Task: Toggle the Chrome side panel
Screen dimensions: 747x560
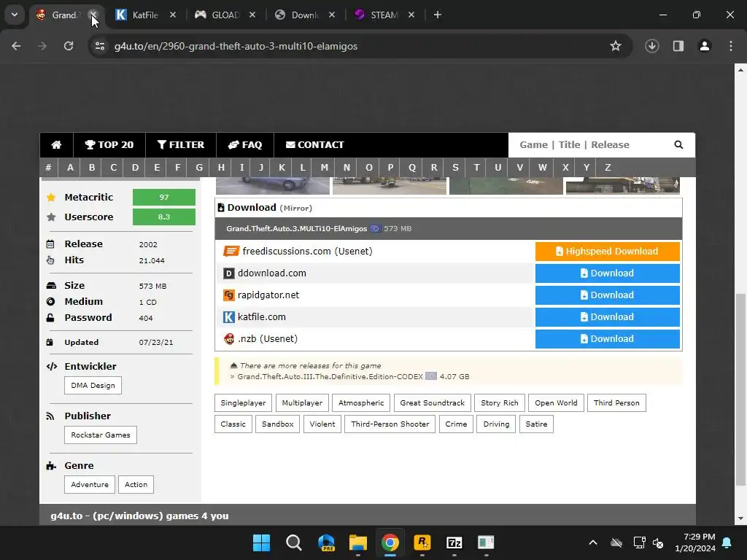Action: [x=678, y=46]
